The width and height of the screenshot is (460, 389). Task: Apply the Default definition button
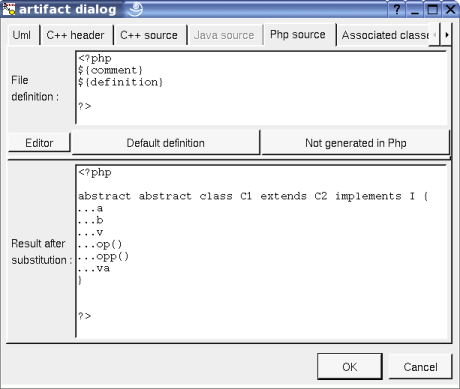(x=166, y=143)
